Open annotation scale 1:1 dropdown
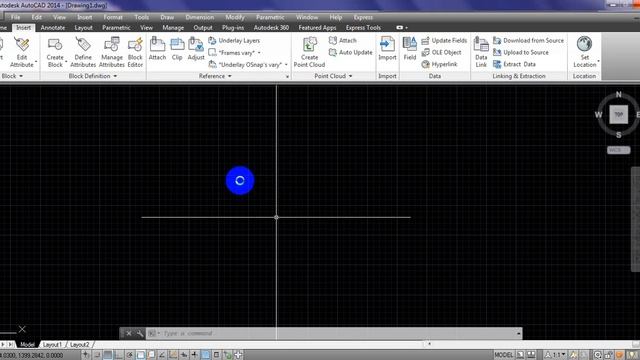Image resolution: width=640 pixels, height=360 pixels. click(556, 355)
